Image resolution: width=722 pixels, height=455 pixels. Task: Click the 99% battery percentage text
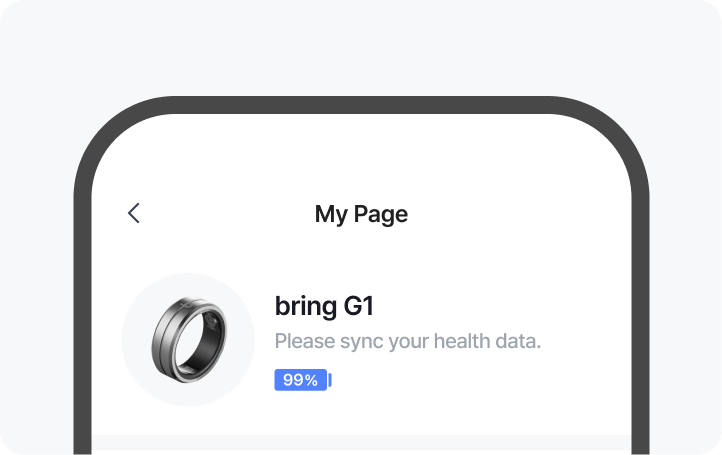(x=300, y=380)
